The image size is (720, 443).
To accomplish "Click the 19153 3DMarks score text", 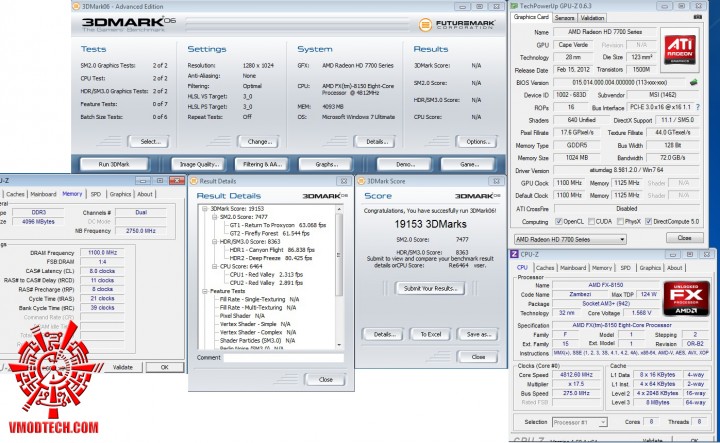I will (x=430, y=224).
